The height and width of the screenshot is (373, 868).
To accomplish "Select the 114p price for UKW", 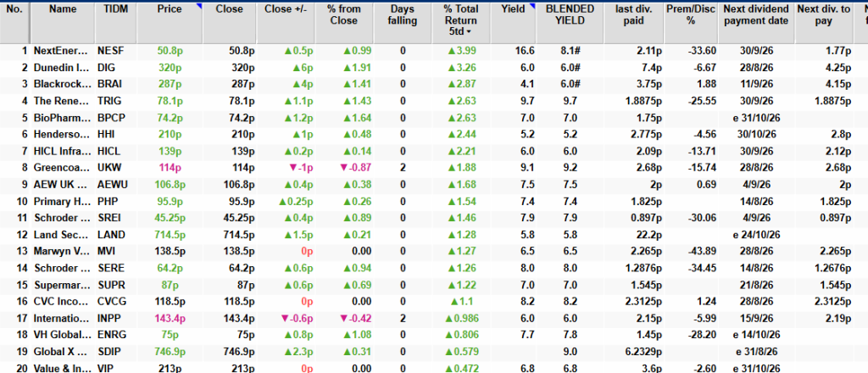I will pos(170,168).
